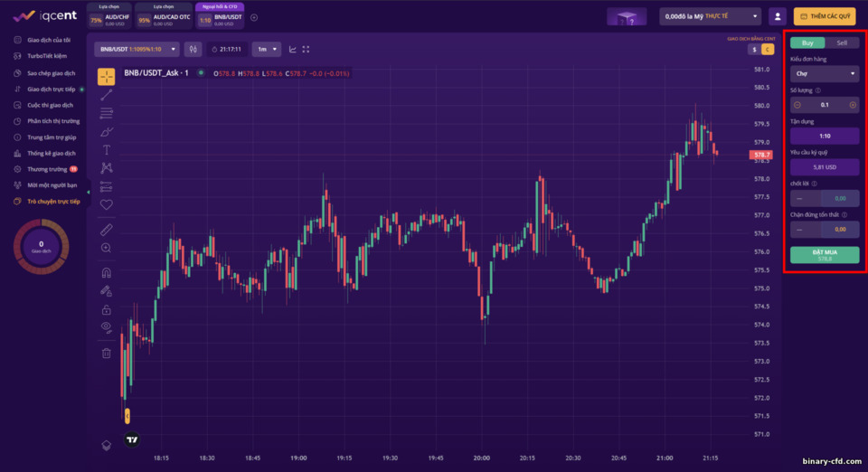This screenshot has width=868, height=472.
Task: Select the trend line drawing tool
Action: coord(107,95)
